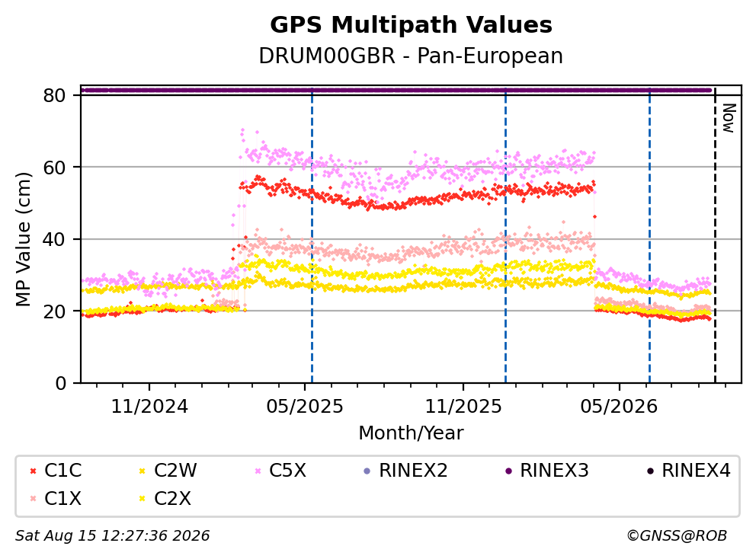Click the 'GPS Multipath Values' chart title
The width and height of the screenshot is (756, 559).
(411, 25)
